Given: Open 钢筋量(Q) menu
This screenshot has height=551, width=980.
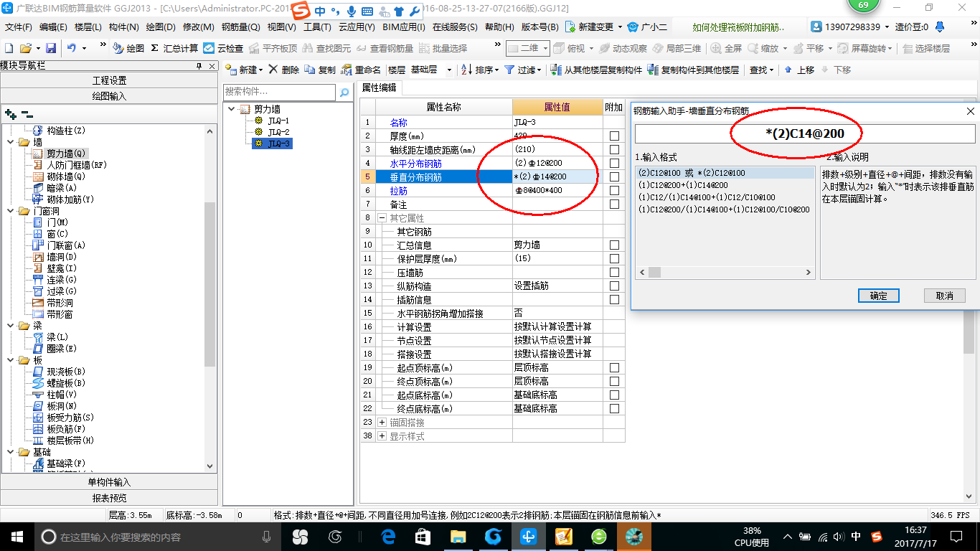Looking at the screenshot, I should 240,27.
